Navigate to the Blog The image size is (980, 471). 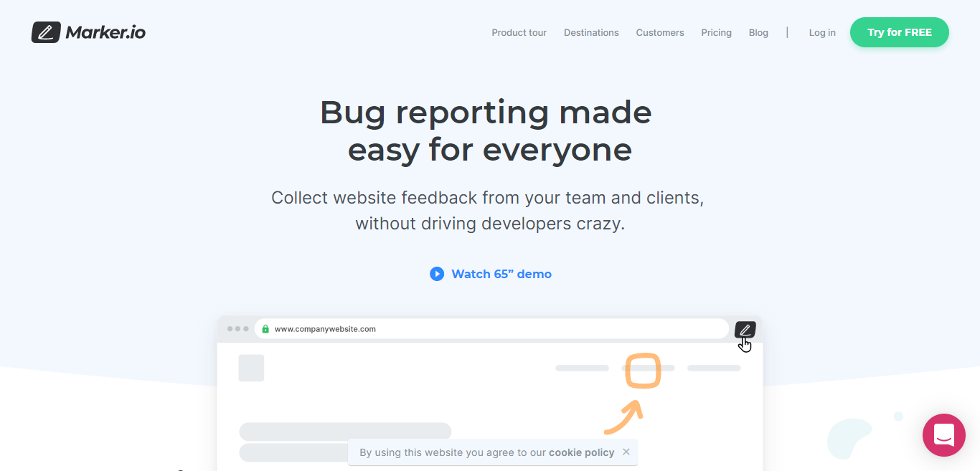pyautogui.click(x=758, y=33)
